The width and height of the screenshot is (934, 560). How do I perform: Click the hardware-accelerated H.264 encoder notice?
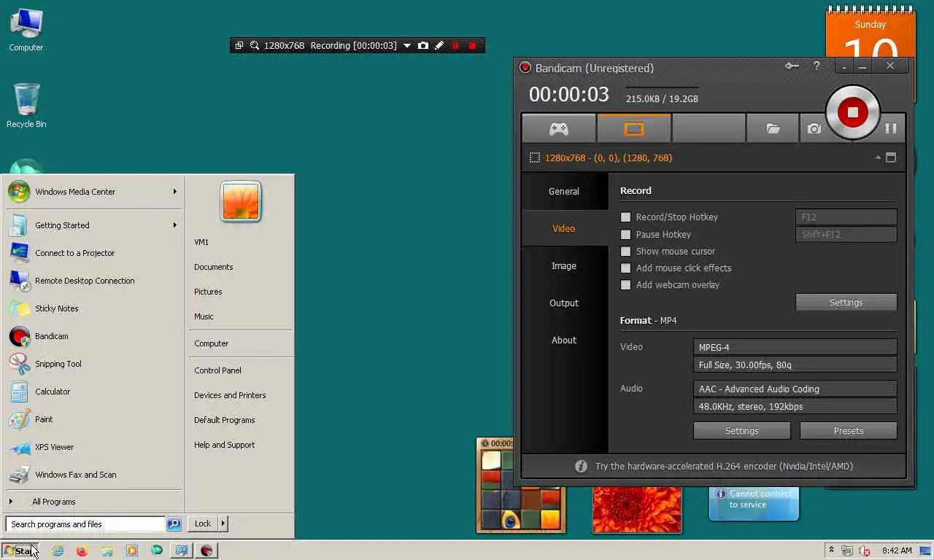pos(714,466)
